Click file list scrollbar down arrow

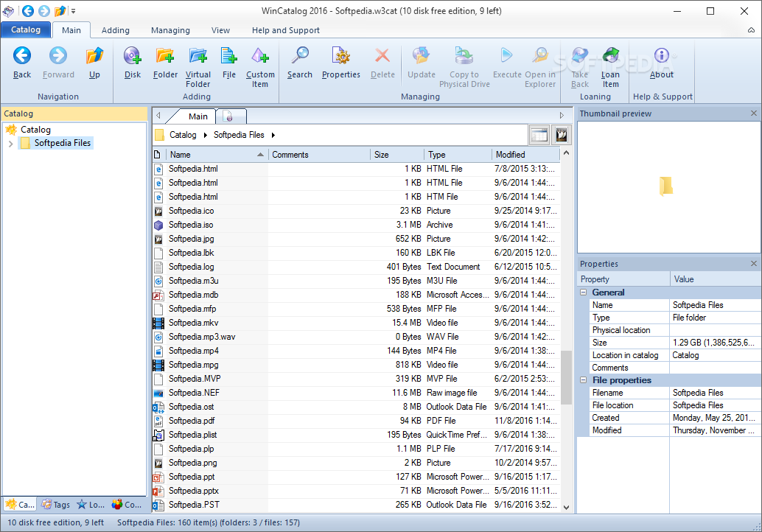click(566, 507)
